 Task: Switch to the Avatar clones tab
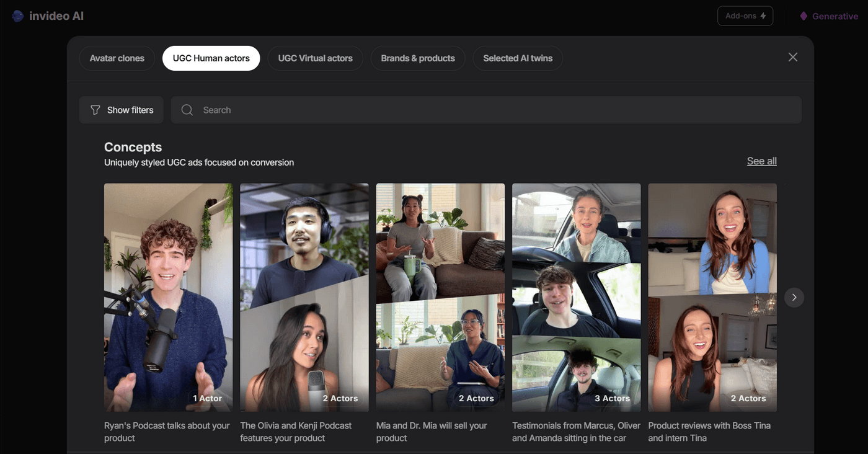pyautogui.click(x=117, y=58)
